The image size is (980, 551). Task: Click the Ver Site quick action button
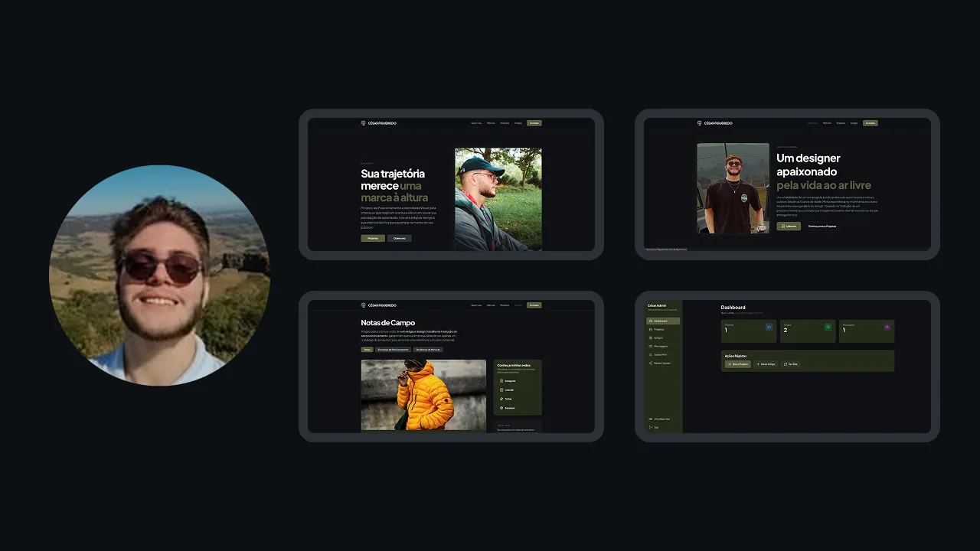tap(790, 364)
